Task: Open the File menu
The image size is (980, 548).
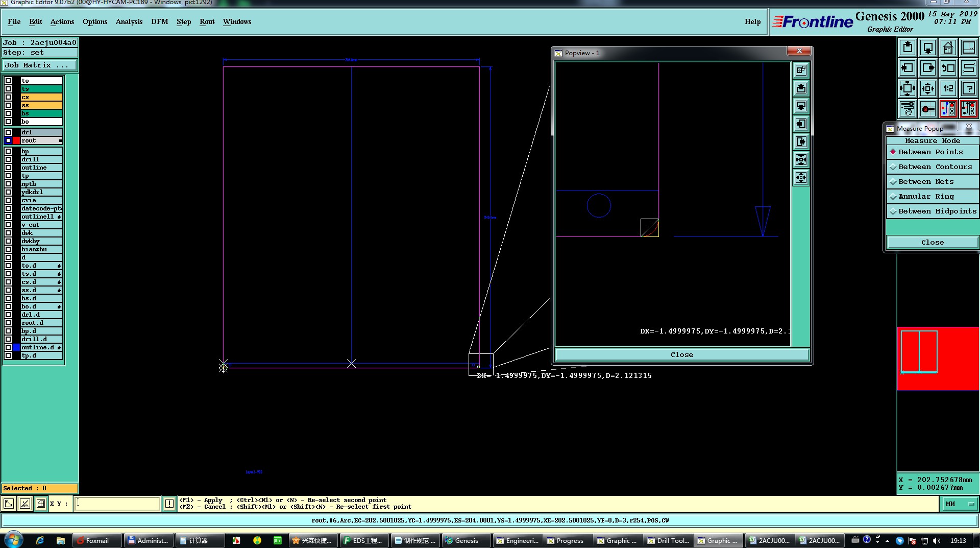Action: pos(14,22)
